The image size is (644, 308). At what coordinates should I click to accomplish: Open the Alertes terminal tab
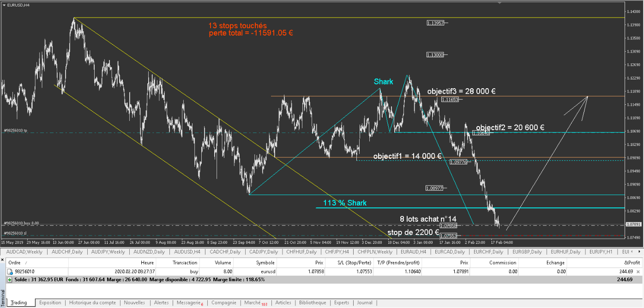point(161,303)
